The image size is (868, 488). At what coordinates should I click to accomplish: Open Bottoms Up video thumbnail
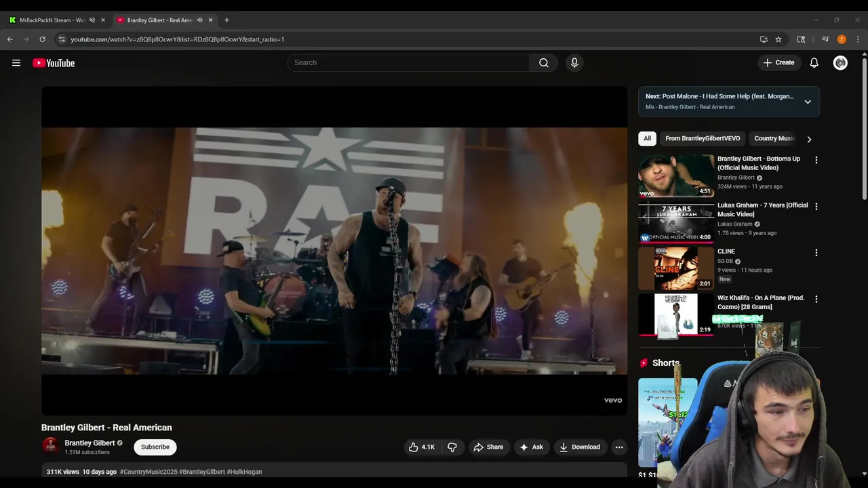click(676, 176)
